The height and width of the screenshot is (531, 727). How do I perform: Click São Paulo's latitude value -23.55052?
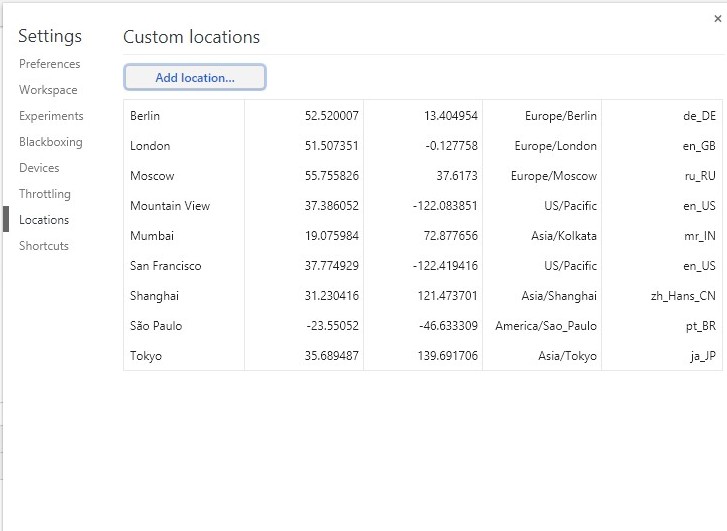click(x=331, y=326)
